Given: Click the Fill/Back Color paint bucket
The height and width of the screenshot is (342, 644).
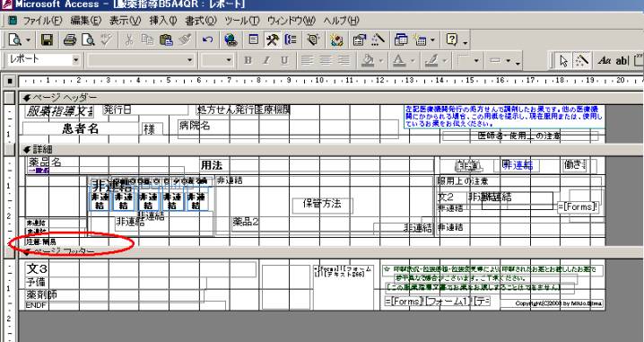Looking at the screenshot, I should point(368,61).
